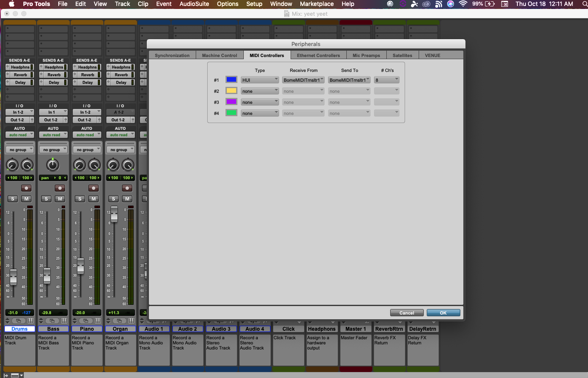Open the AudioSuite menu

(x=194, y=4)
